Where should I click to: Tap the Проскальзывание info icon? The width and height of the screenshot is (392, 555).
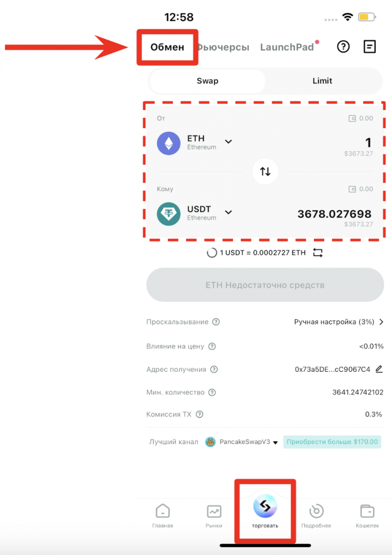pyautogui.click(x=216, y=322)
